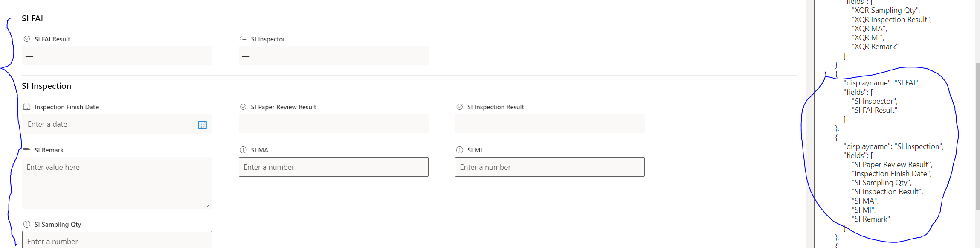980x248 pixels.
Task: Click the SI FAI section header
Action: point(32,18)
